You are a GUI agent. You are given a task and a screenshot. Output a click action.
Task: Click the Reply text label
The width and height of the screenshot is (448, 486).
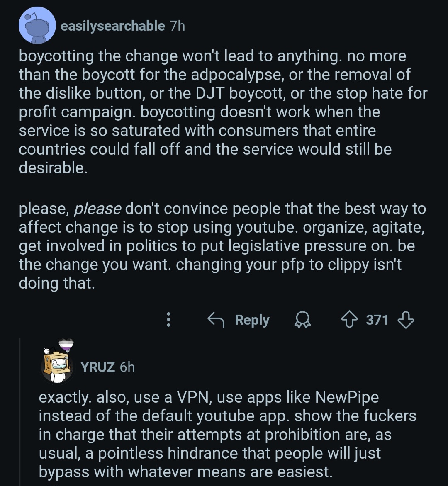coord(252,320)
